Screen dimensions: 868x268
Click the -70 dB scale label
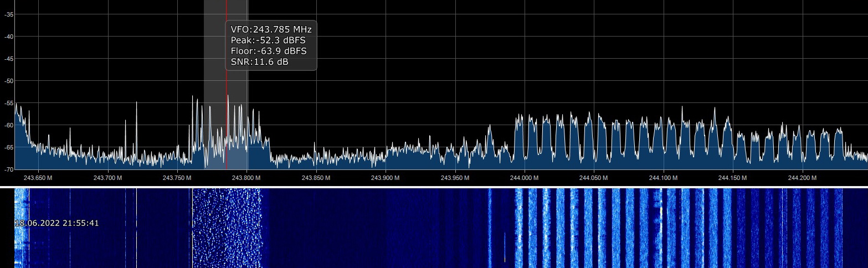coord(9,169)
